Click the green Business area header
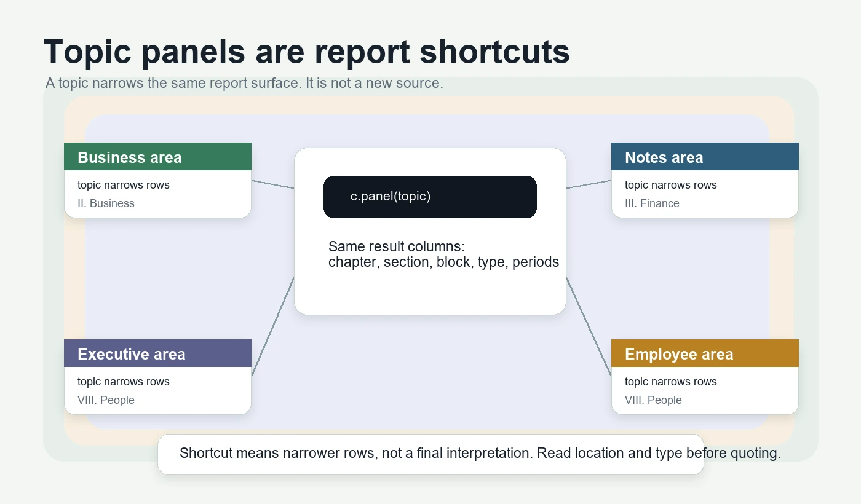861x504 pixels. tap(157, 157)
